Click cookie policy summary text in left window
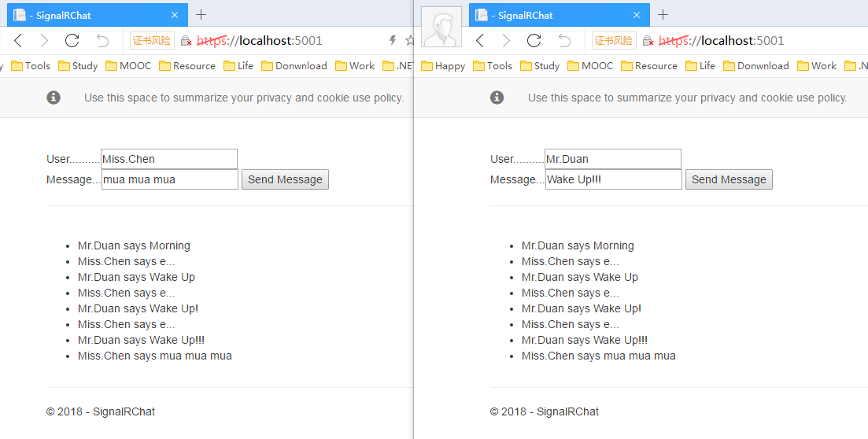This screenshot has width=868, height=439. tap(244, 98)
